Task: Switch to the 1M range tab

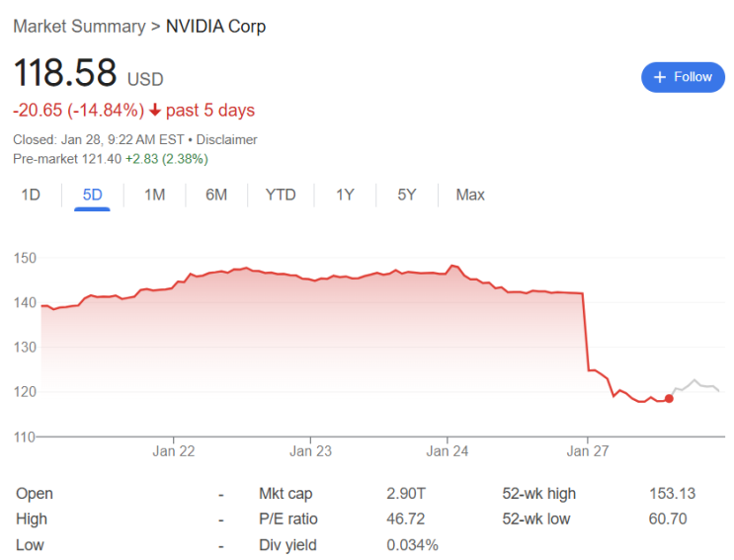Action: click(x=154, y=195)
